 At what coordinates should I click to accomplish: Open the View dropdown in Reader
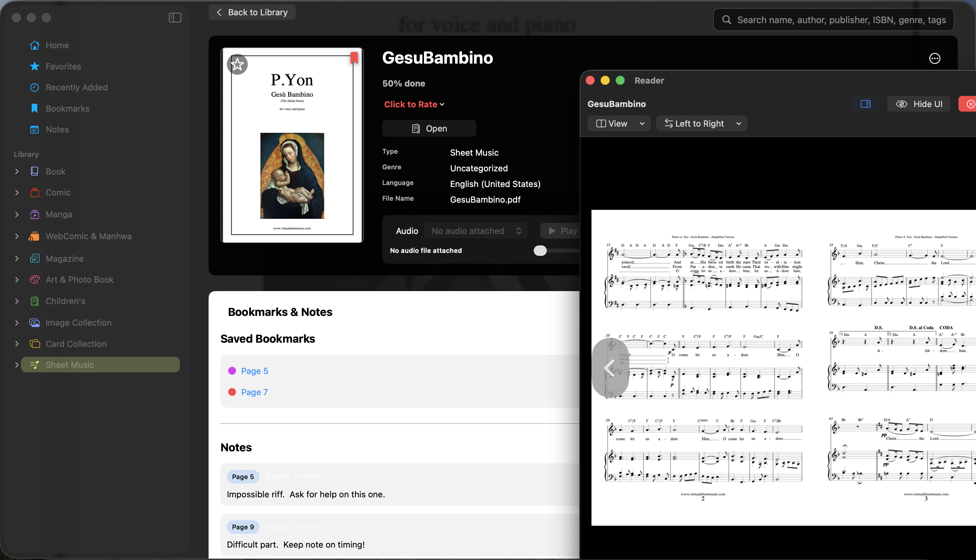(619, 123)
